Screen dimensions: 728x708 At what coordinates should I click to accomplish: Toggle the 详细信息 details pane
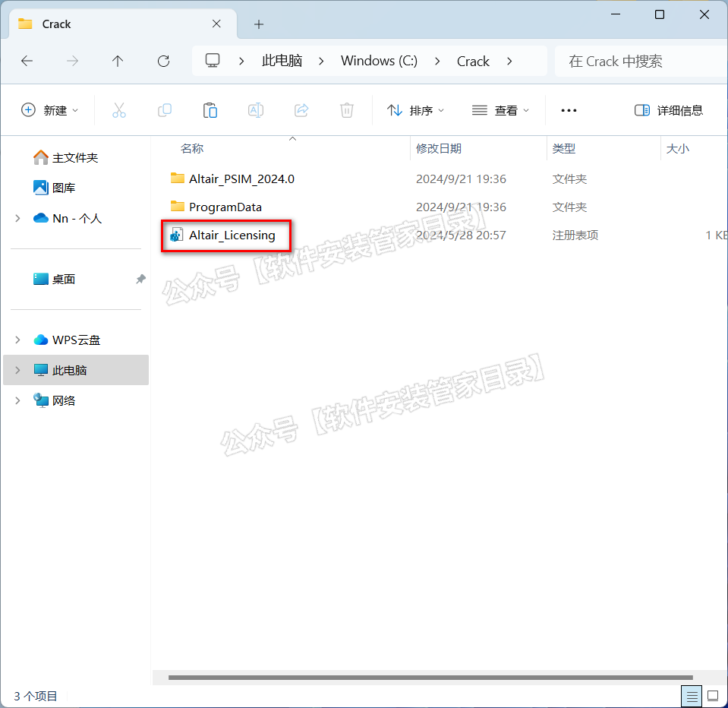[668, 111]
